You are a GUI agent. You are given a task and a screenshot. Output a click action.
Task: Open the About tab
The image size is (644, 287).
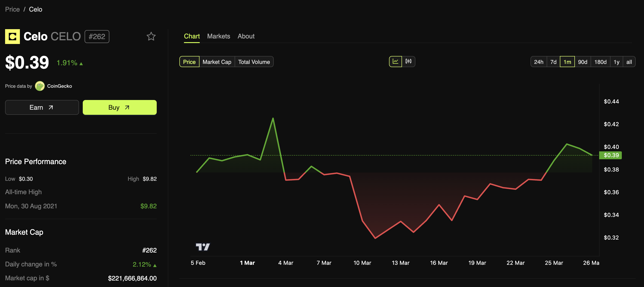(246, 36)
